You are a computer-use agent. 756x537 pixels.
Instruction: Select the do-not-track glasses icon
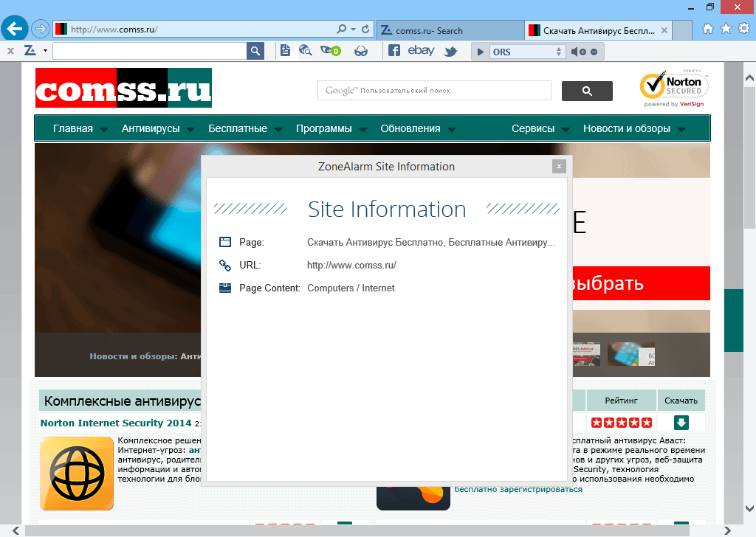coord(361,51)
